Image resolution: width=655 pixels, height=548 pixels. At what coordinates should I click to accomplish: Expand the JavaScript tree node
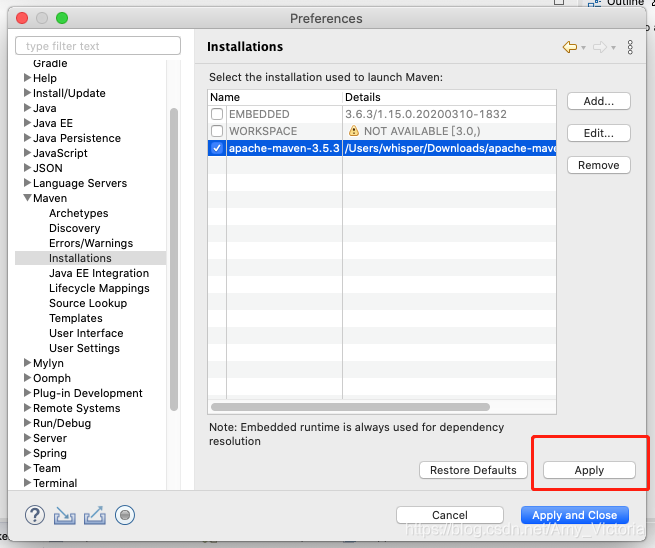[27, 153]
